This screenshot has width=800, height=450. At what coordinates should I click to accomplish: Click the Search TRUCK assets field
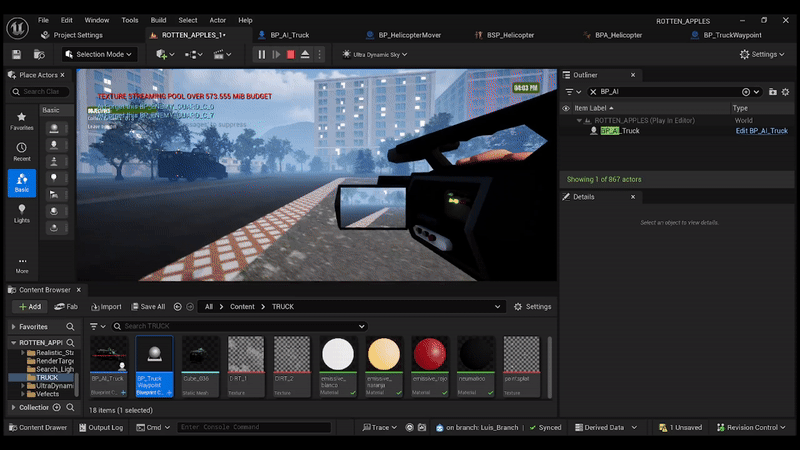coord(239,326)
